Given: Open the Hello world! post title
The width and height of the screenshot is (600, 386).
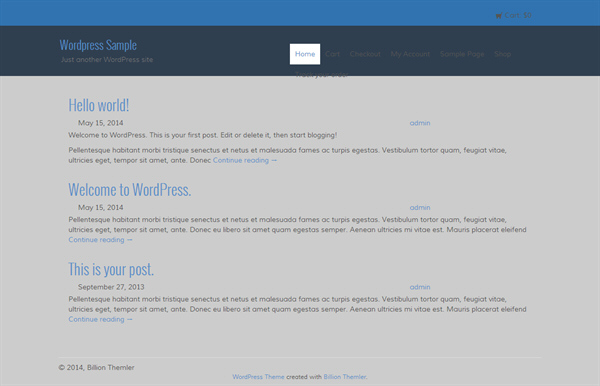Looking at the screenshot, I should [99, 105].
